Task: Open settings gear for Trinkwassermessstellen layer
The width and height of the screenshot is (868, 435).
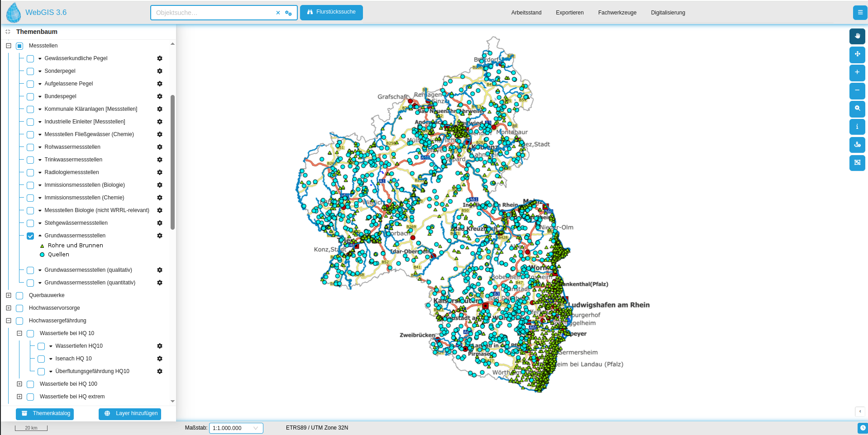Action: pyautogui.click(x=160, y=160)
